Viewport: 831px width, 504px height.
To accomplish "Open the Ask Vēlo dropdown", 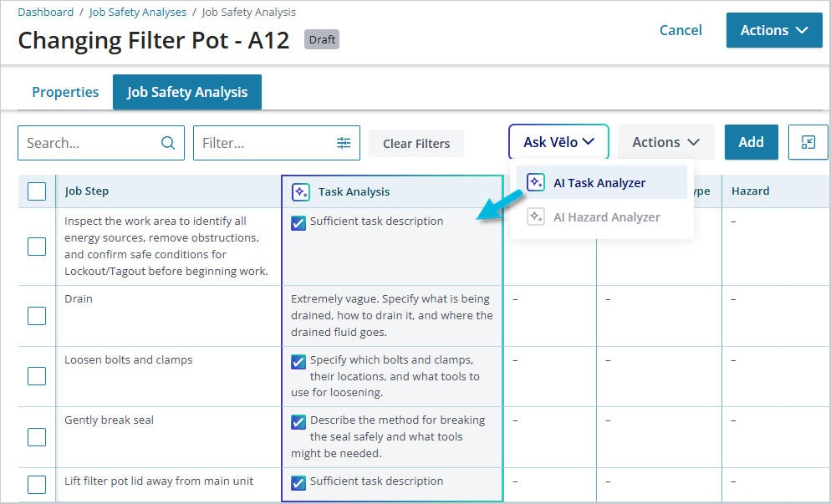I will [x=558, y=142].
